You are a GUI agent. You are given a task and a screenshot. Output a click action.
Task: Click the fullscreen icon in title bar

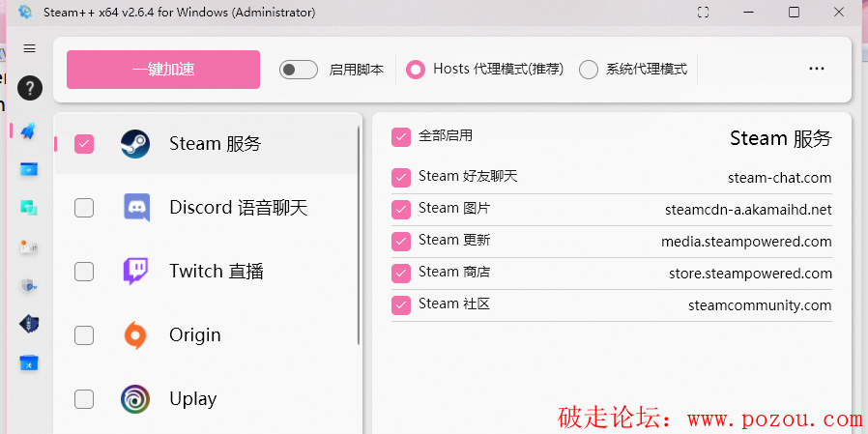pos(703,13)
